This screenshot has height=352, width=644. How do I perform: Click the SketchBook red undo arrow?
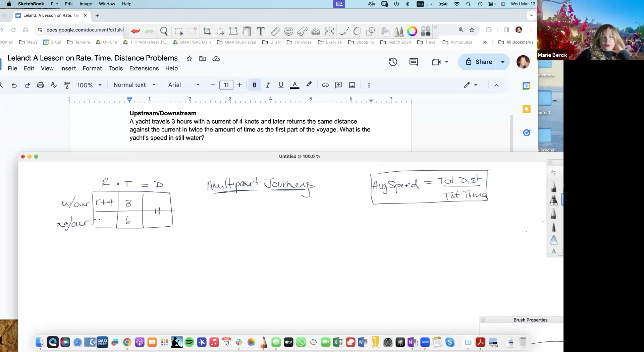point(136,31)
